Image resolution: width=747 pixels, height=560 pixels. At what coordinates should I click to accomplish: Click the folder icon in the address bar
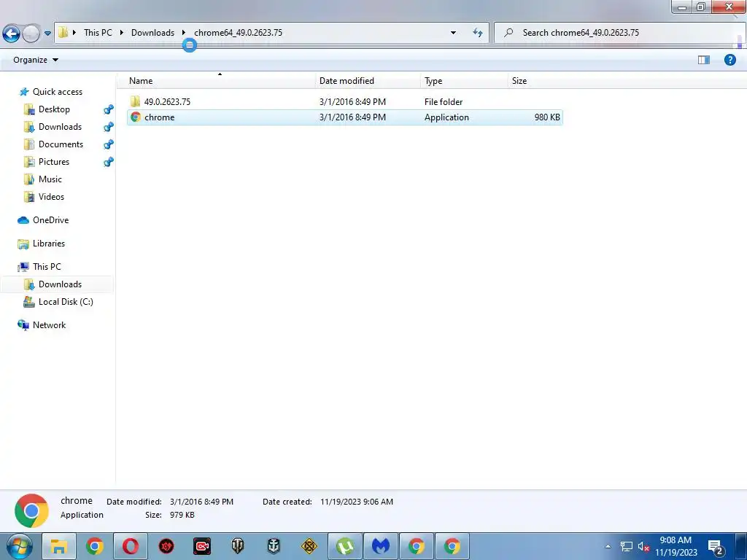point(63,32)
